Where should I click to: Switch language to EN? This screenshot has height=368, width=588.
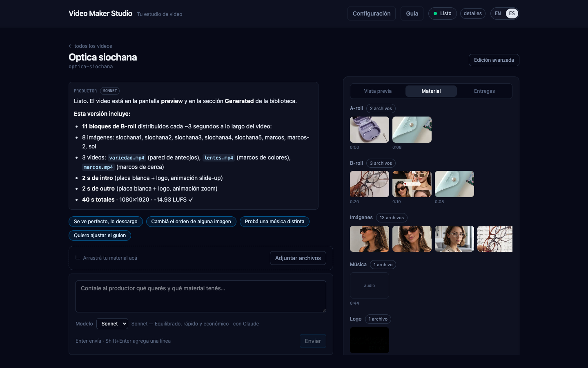[498, 13]
